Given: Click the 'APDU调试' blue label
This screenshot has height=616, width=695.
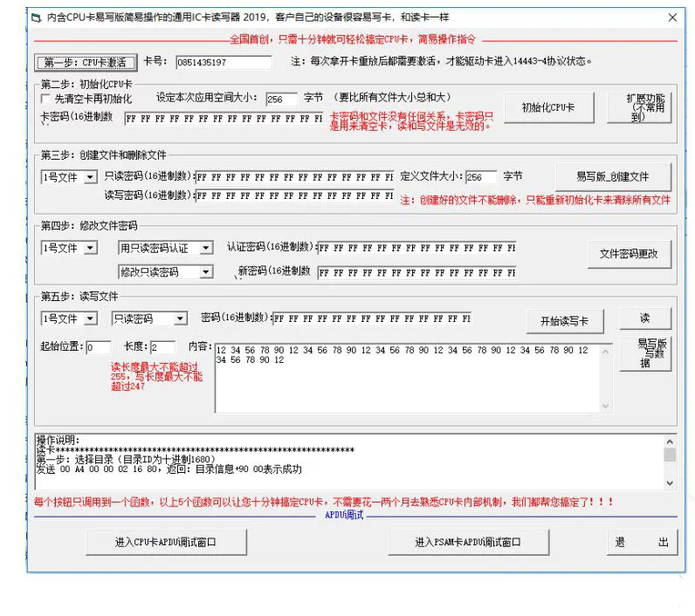Looking at the screenshot, I should click(x=344, y=515).
